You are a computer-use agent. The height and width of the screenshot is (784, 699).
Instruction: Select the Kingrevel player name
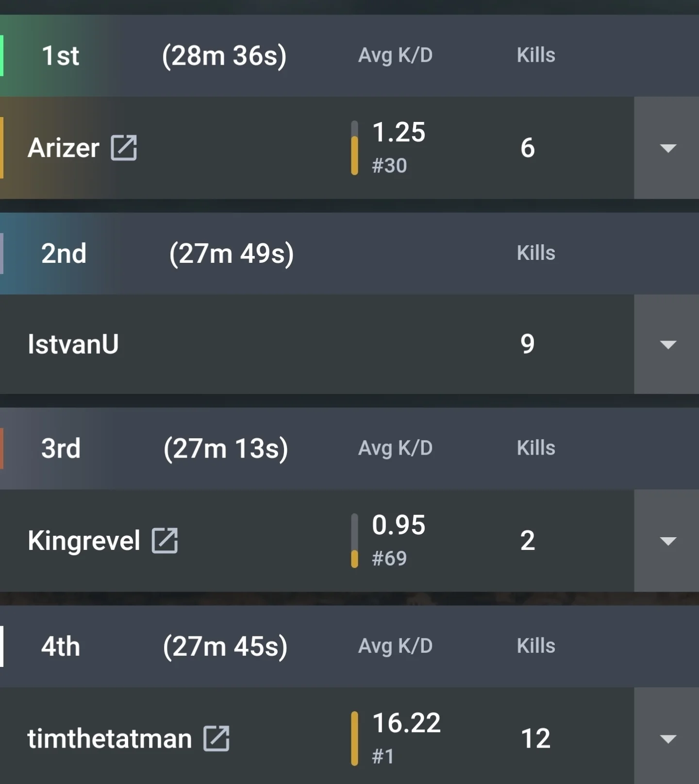pos(84,541)
